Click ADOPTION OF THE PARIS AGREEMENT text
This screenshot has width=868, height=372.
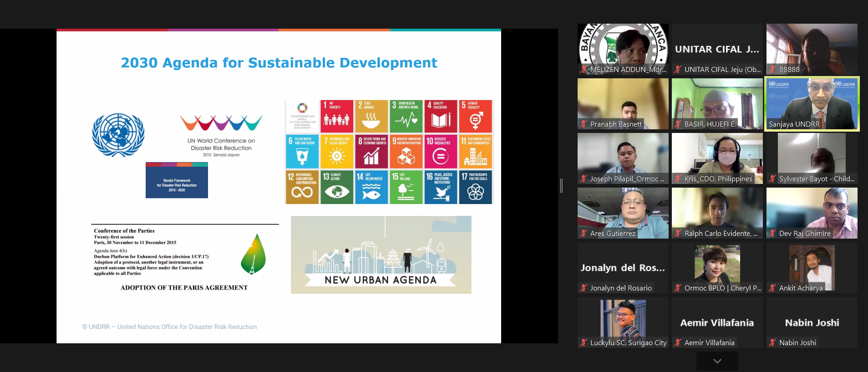[184, 288]
